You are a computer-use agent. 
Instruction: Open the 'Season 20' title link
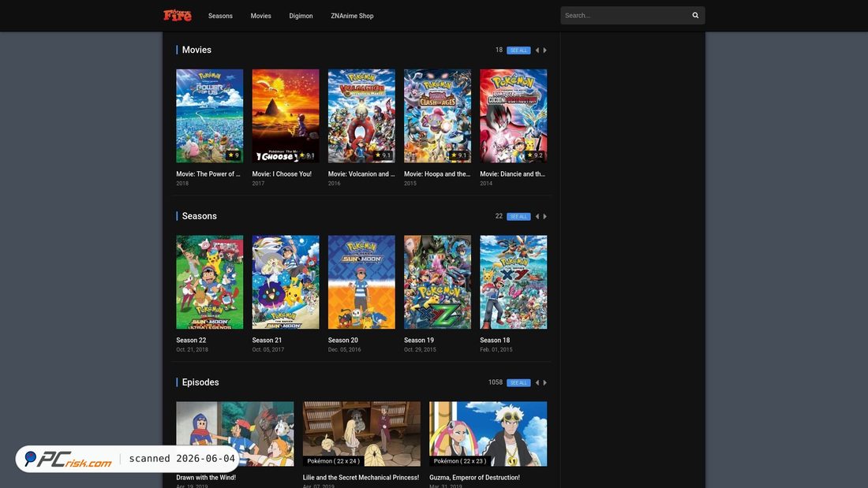[x=342, y=341]
